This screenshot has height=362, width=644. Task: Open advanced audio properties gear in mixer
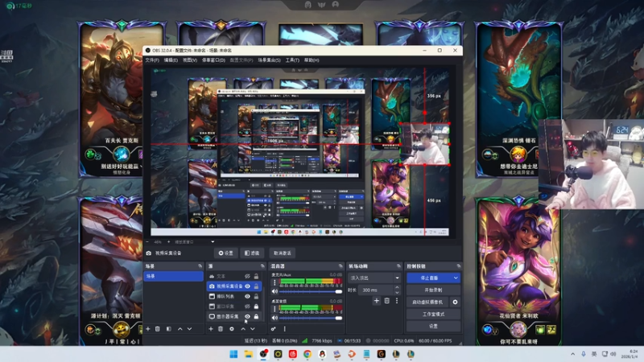click(274, 329)
